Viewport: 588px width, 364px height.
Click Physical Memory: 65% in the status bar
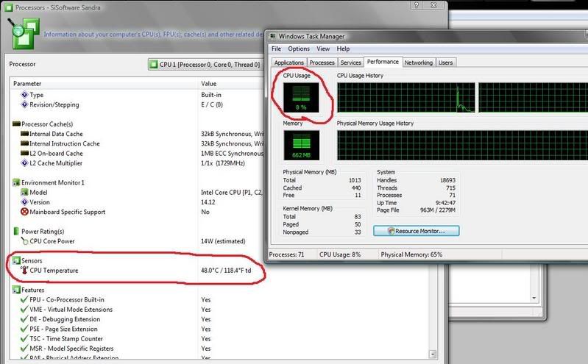(411, 254)
